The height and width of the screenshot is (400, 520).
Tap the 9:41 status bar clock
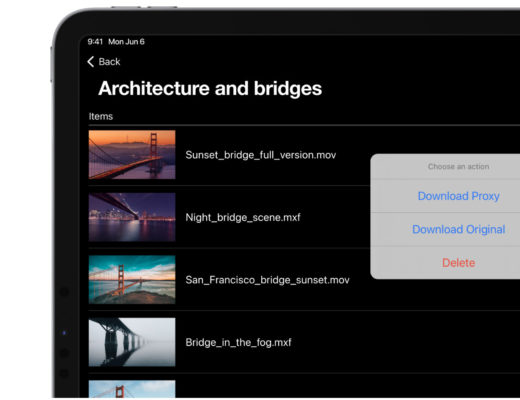(95, 42)
